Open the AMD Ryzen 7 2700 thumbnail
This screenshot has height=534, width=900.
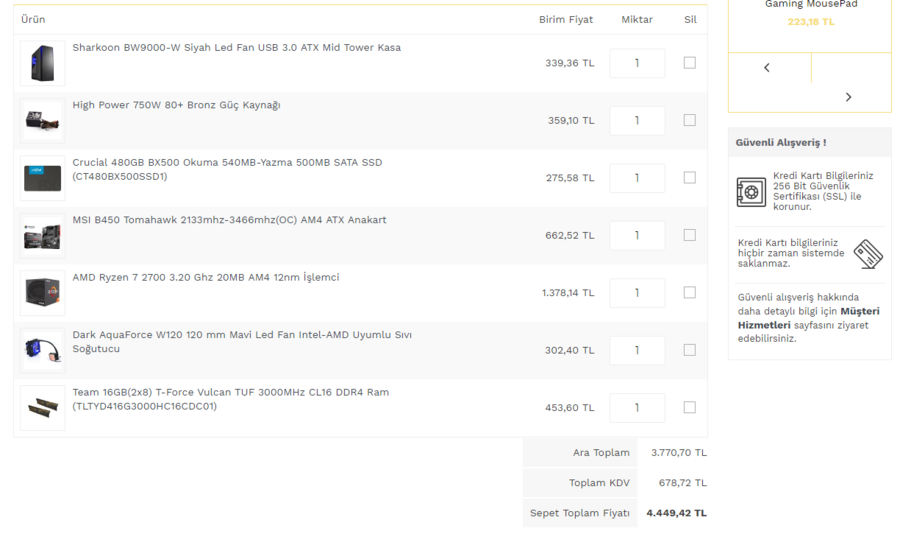[42, 293]
